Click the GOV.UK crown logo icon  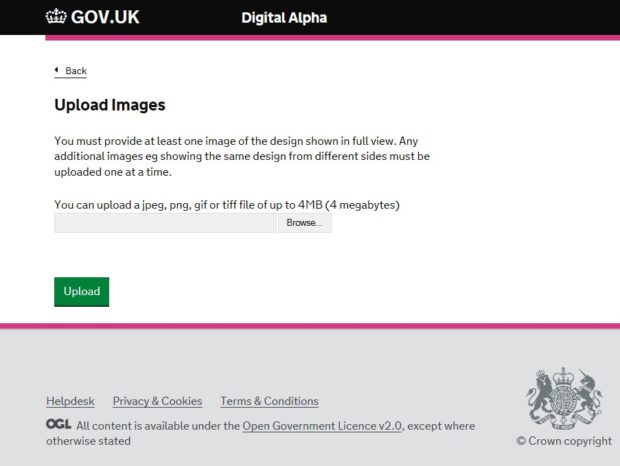point(56,17)
